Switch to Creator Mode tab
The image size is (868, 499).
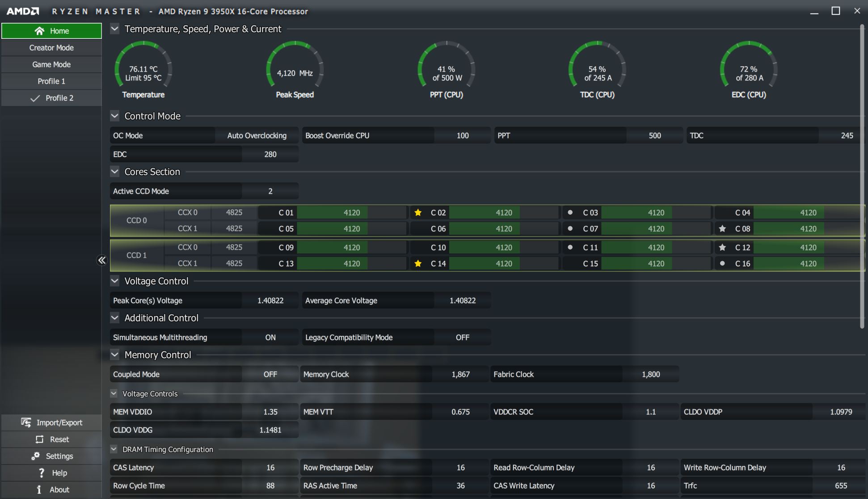(x=51, y=48)
